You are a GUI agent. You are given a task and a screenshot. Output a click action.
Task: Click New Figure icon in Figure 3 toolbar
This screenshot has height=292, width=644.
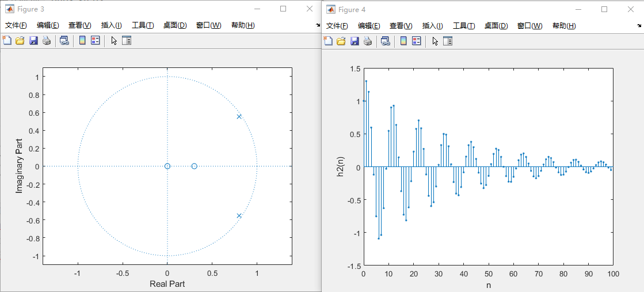[x=7, y=40]
